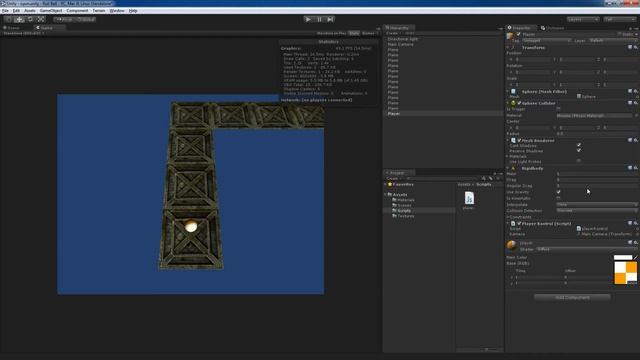This screenshot has height=360, width=640.
Task: Click the Favorites star entry
Action: [400, 184]
